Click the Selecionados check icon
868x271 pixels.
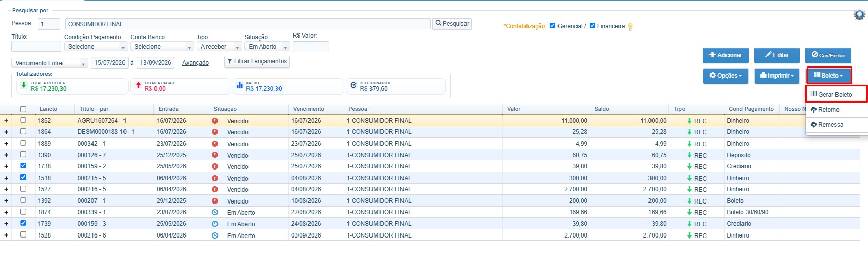[353, 85]
